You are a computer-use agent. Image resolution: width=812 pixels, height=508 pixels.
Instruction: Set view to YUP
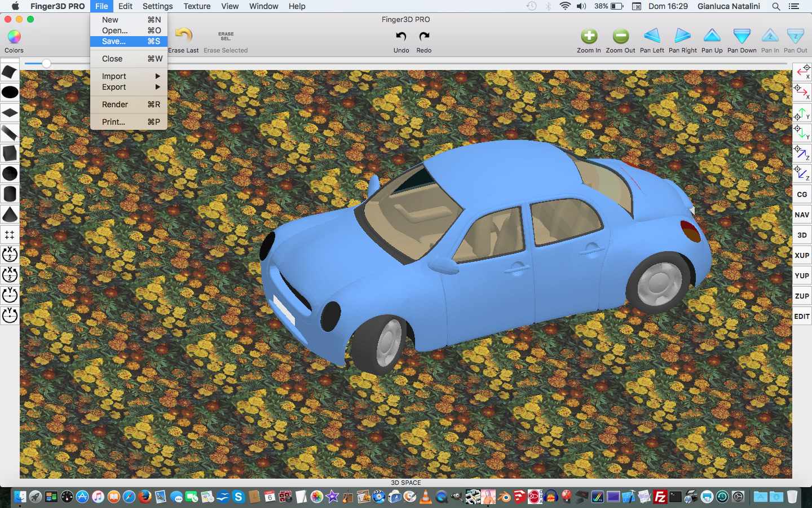coord(802,275)
